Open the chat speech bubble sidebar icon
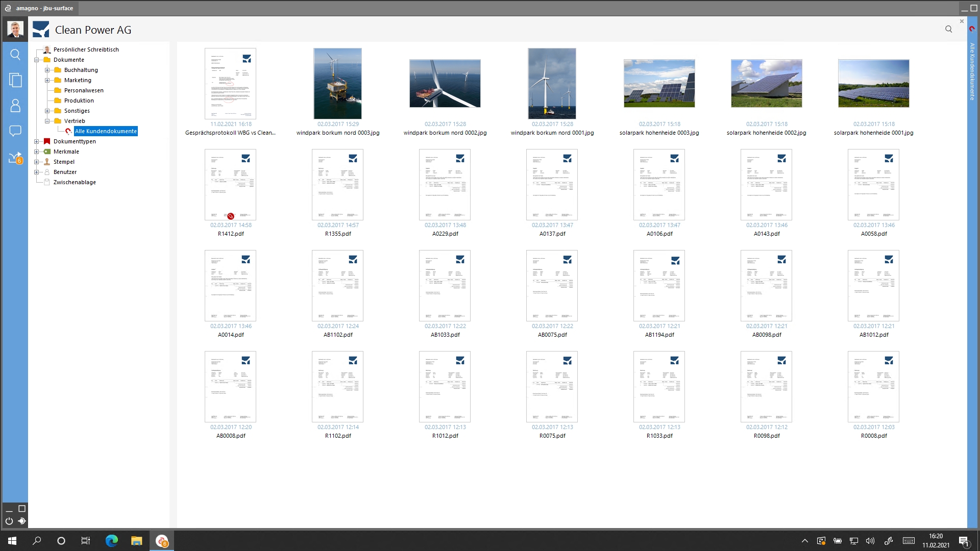The height and width of the screenshot is (551, 980). (15, 131)
